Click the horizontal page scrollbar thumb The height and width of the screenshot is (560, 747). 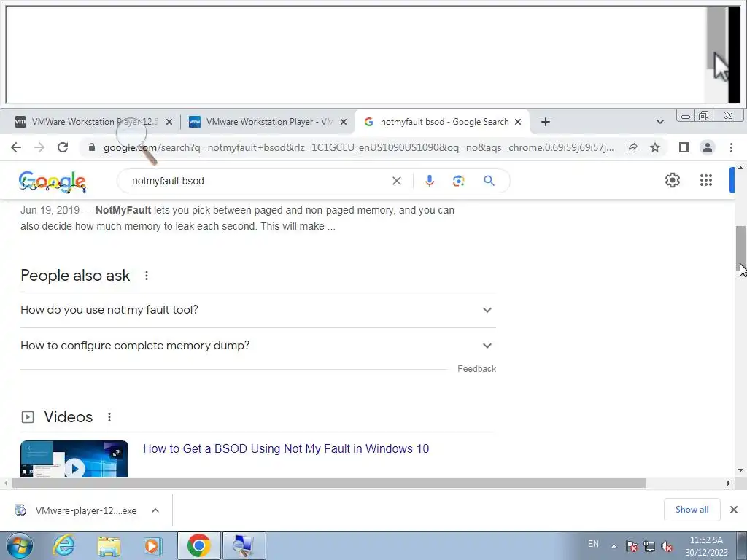point(329,483)
